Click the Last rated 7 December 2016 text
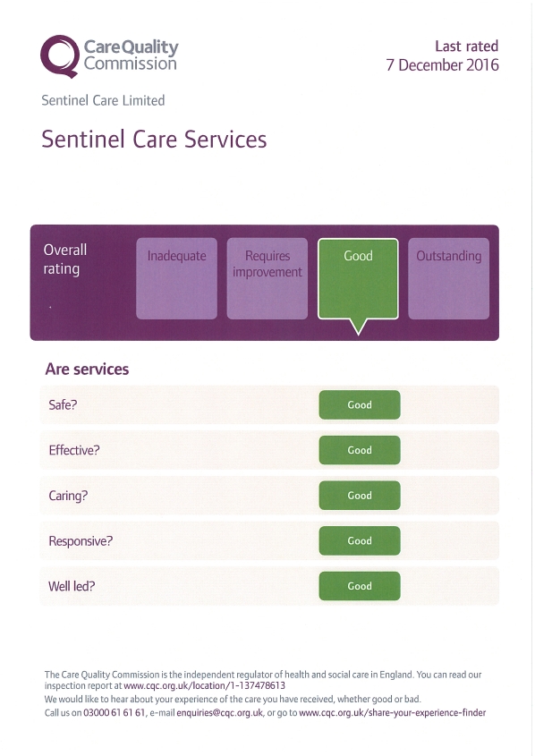The width and height of the screenshot is (535, 756). [443, 55]
